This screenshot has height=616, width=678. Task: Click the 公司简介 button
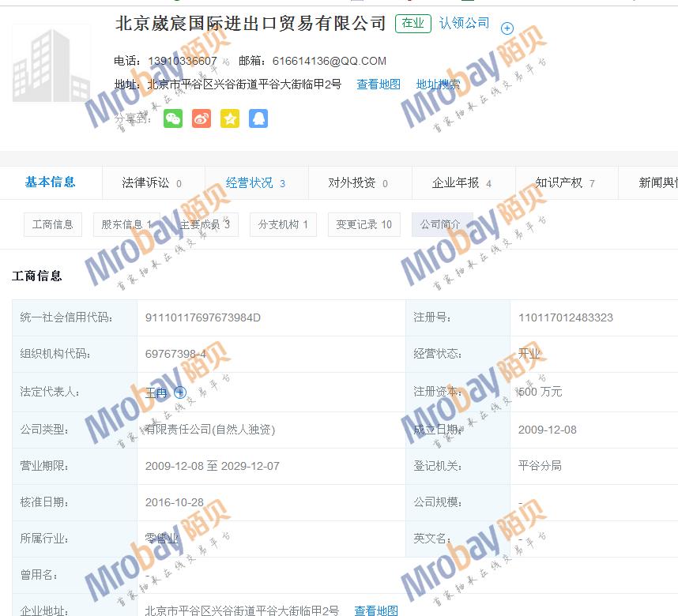click(442, 224)
